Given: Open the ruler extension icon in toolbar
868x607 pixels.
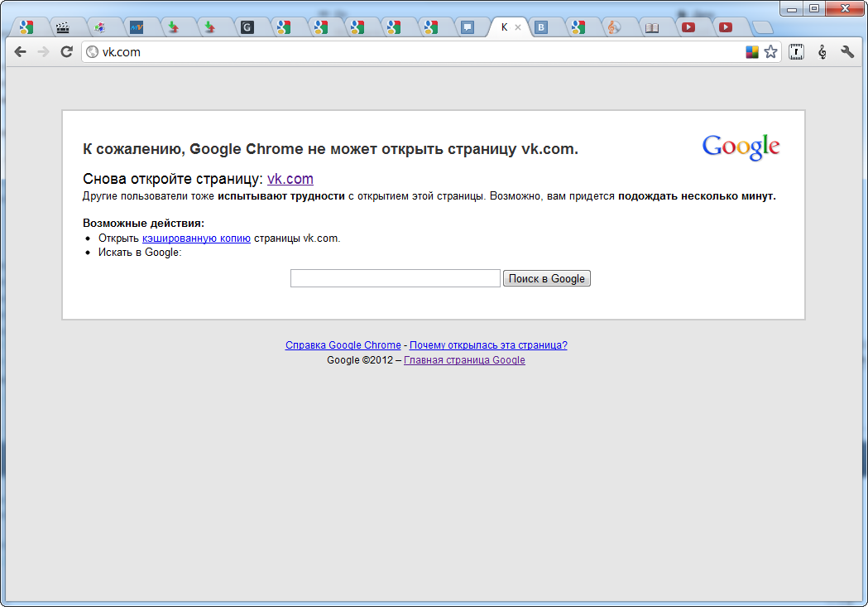Looking at the screenshot, I should [796, 52].
